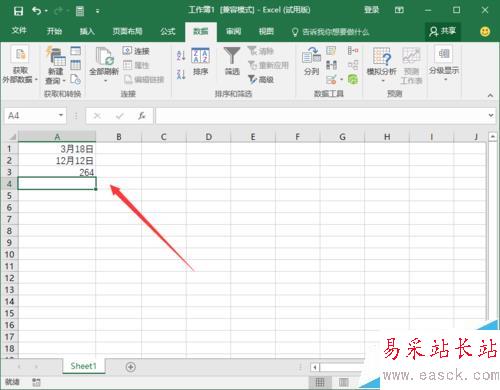Expand the Name Box dropdown arrow
This screenshot has width=500, height=390.
point(61,115)
